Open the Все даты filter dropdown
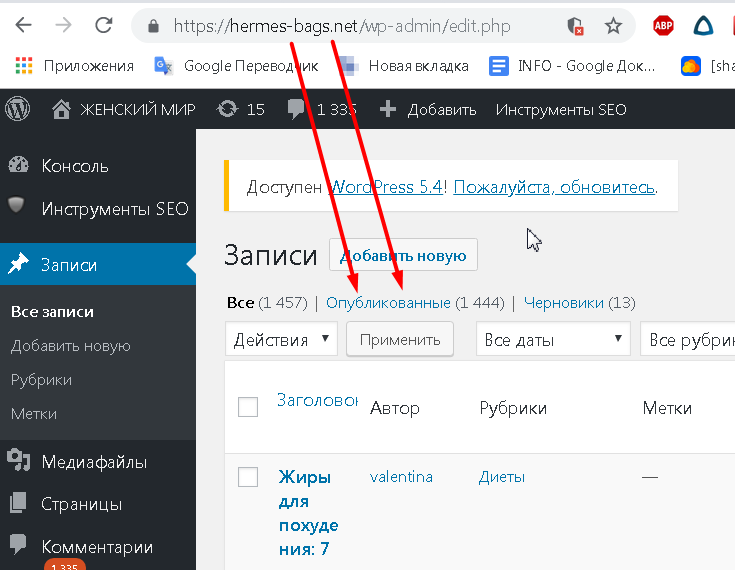 (x=553, y=339)
